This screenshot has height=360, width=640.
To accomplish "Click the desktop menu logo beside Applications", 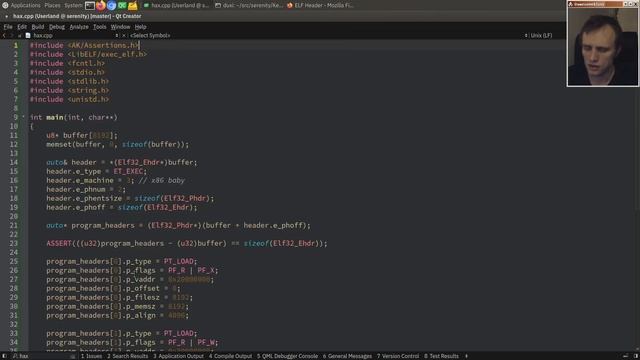I will point(5,6).
